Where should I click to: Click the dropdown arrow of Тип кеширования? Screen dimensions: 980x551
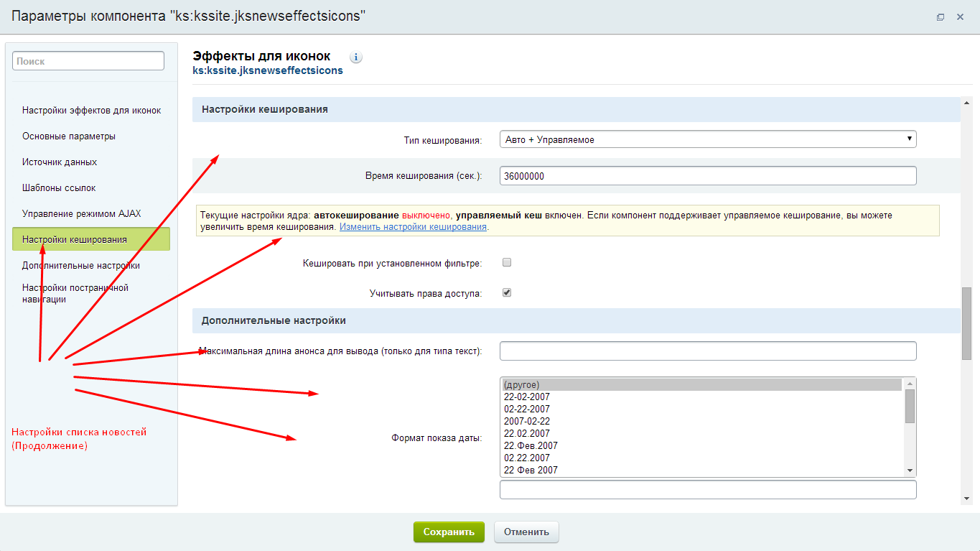909,139
